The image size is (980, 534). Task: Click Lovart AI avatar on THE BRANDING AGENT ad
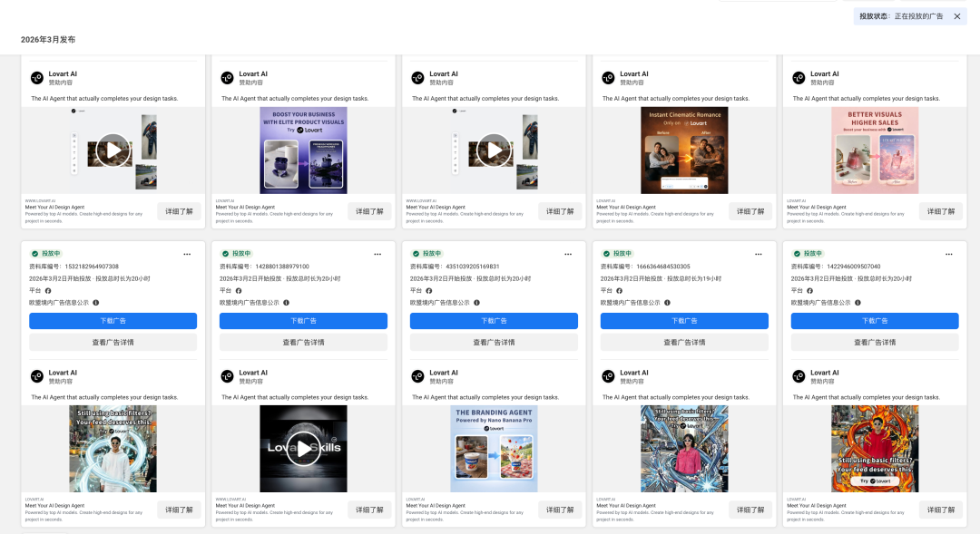(x=418, y=376)
